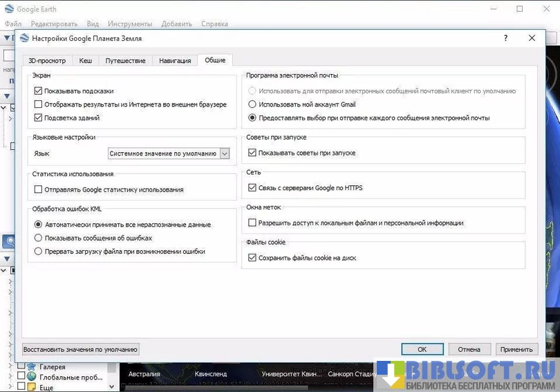The image size is (560, 392).
Task: Expand the Галерея tree node arrow
Action: [x=10, y=366]
